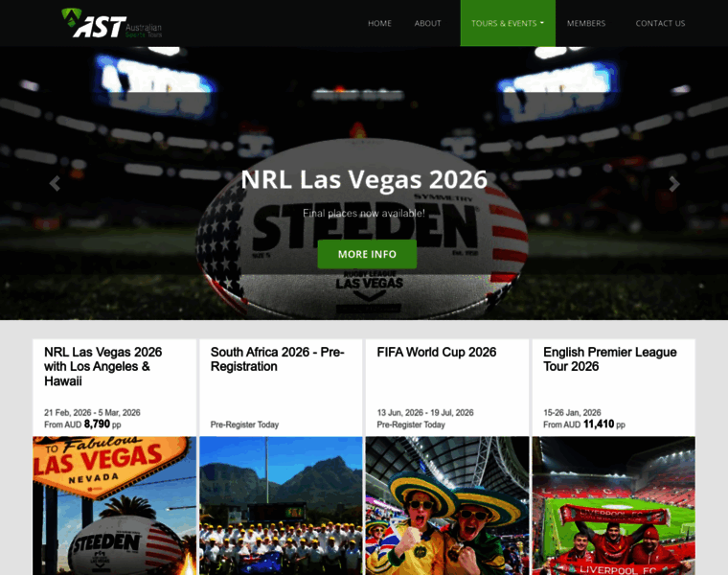Click the green More Info button
The image size is (728, 575).
click(x=367, y=254)
